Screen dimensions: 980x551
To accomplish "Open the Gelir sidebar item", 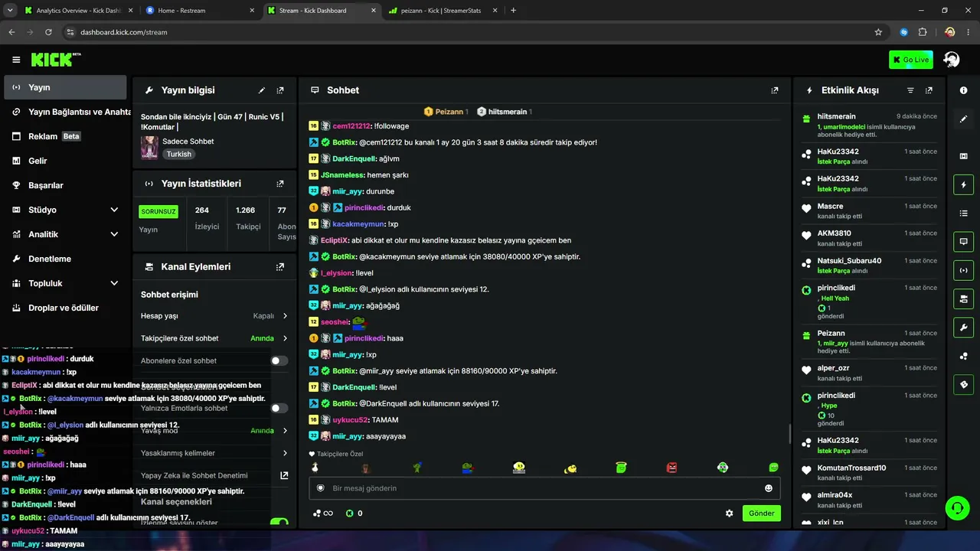I will pos(65,161).
